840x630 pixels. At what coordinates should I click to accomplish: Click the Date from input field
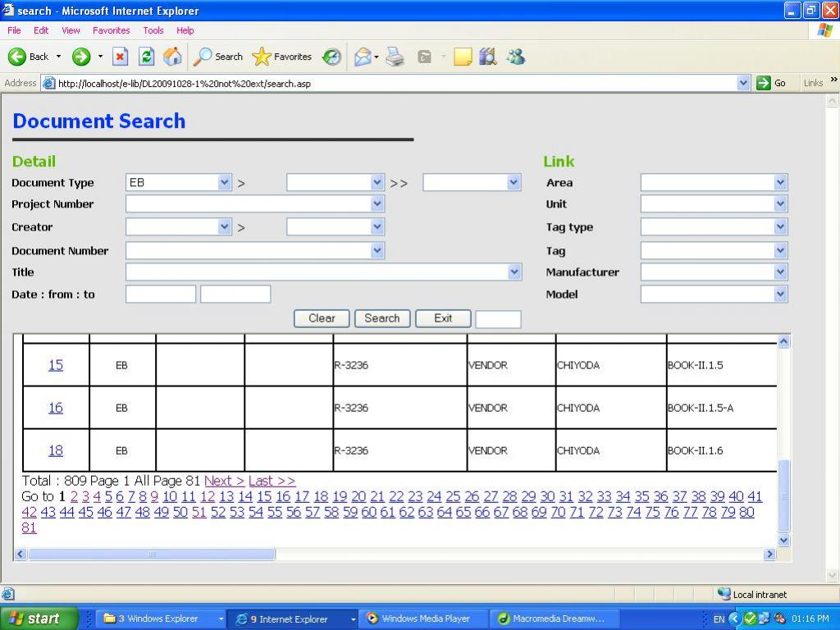tap(161, 294)
